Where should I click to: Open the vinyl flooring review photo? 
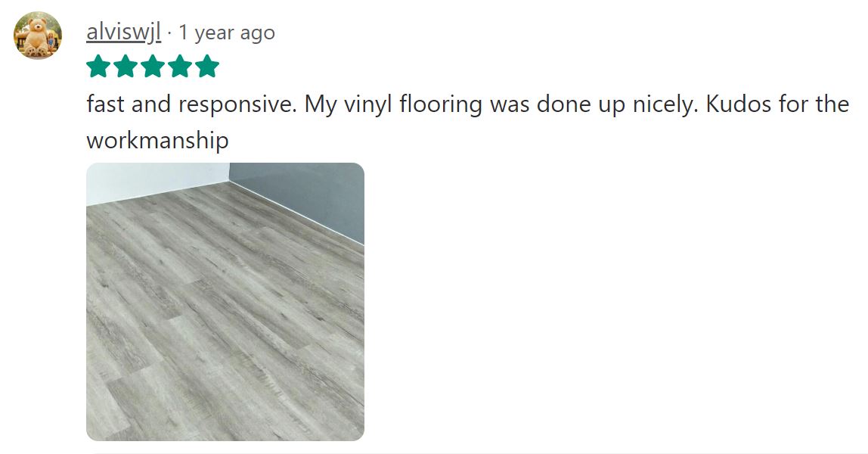pos(225,302)
